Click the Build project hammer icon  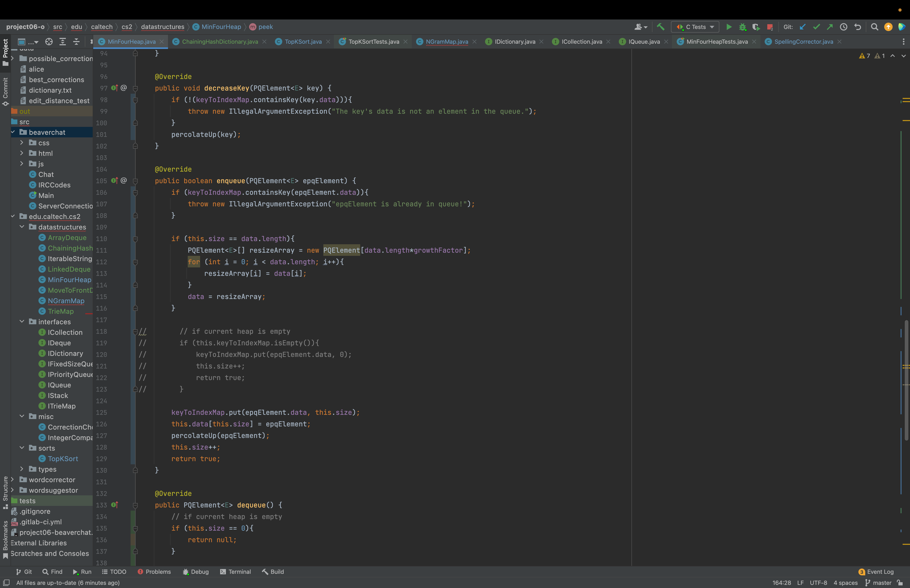tap(660, 27)
